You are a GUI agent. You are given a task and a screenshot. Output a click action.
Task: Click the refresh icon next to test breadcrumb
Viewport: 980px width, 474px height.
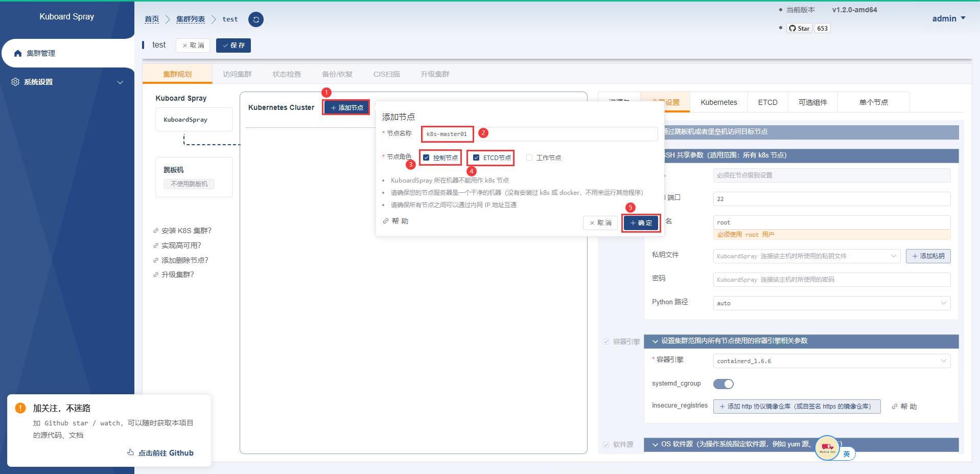coord(256,19)
